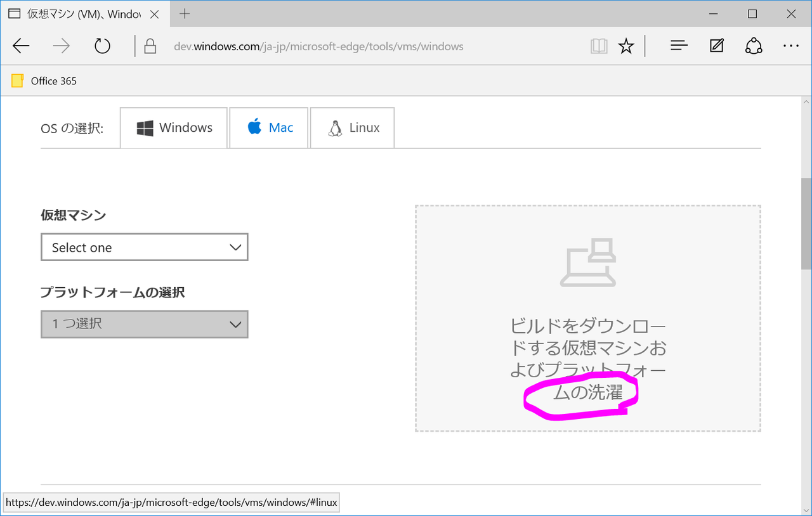The image size is (812, 516).
Task: Click the プラットフォームの選択 heading label
Action: click(113, 292)
